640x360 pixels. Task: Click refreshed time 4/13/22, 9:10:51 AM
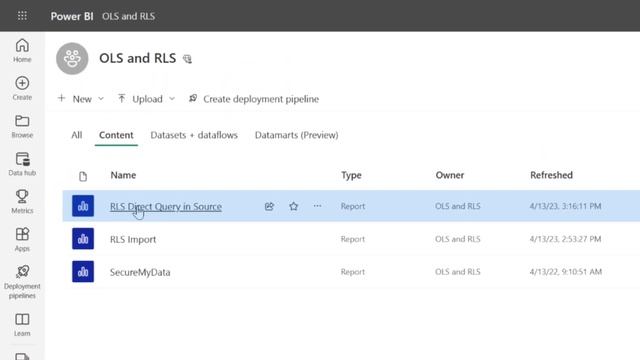[x=566, y=272]
